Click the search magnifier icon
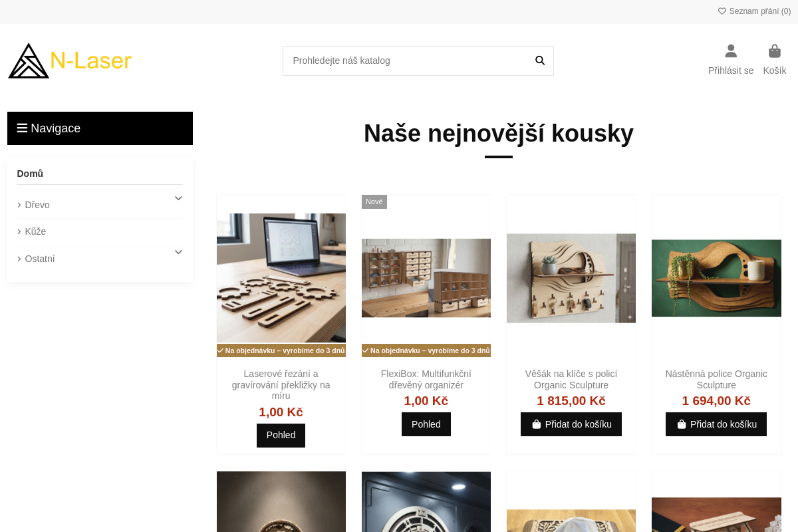The width and height of the screenshot is (798, 532). [x=540, y=61]
